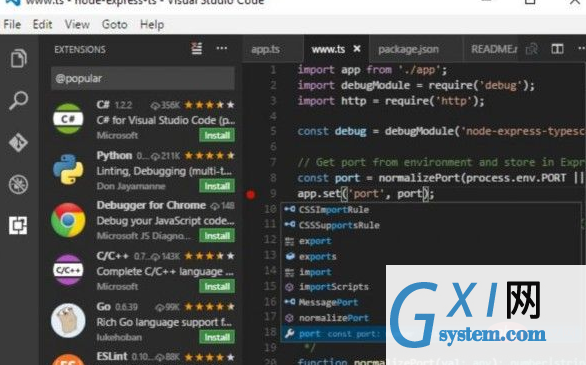Open the Explorer files icon in activity bar
586x365 pixels.
[x=19, y=58]
